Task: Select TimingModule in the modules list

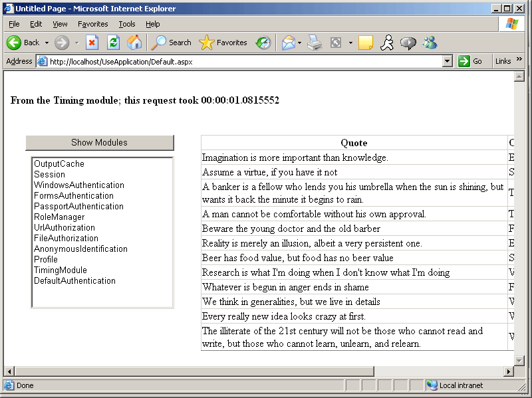Action: 61,270
